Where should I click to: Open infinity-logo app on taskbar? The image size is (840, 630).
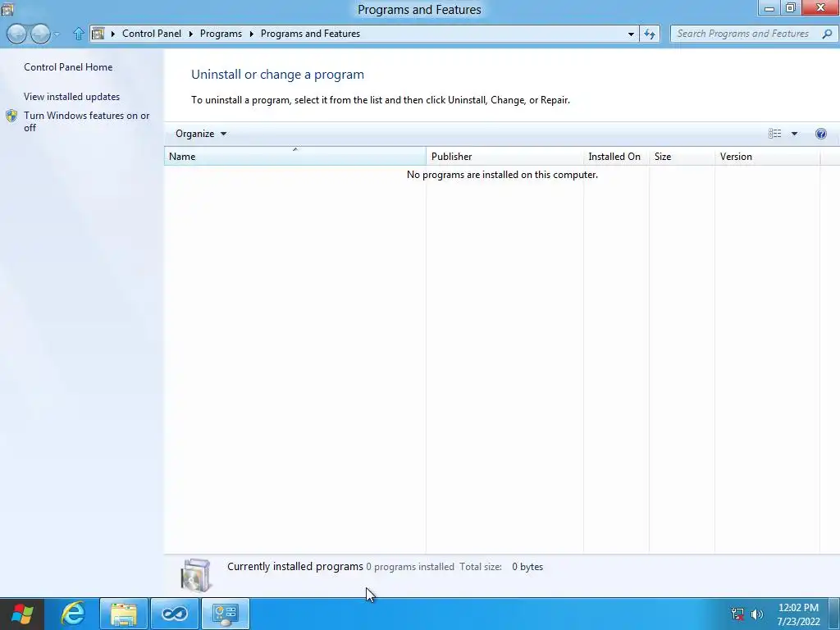tap(175, 614)
